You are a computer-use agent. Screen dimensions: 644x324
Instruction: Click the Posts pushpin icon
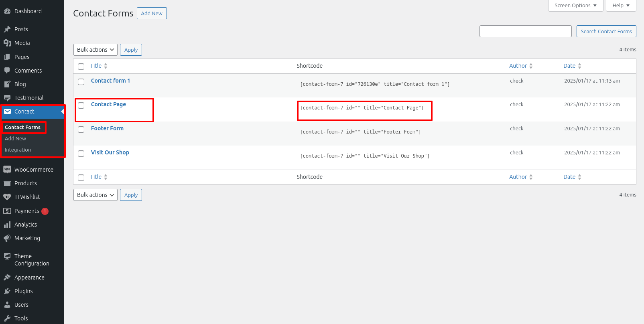click(7, 29)
